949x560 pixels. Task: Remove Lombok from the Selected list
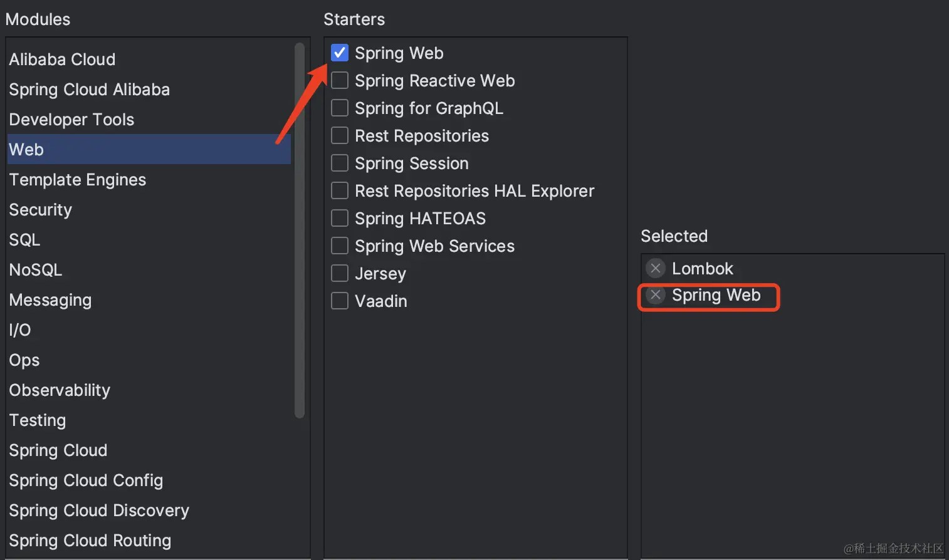656,269
